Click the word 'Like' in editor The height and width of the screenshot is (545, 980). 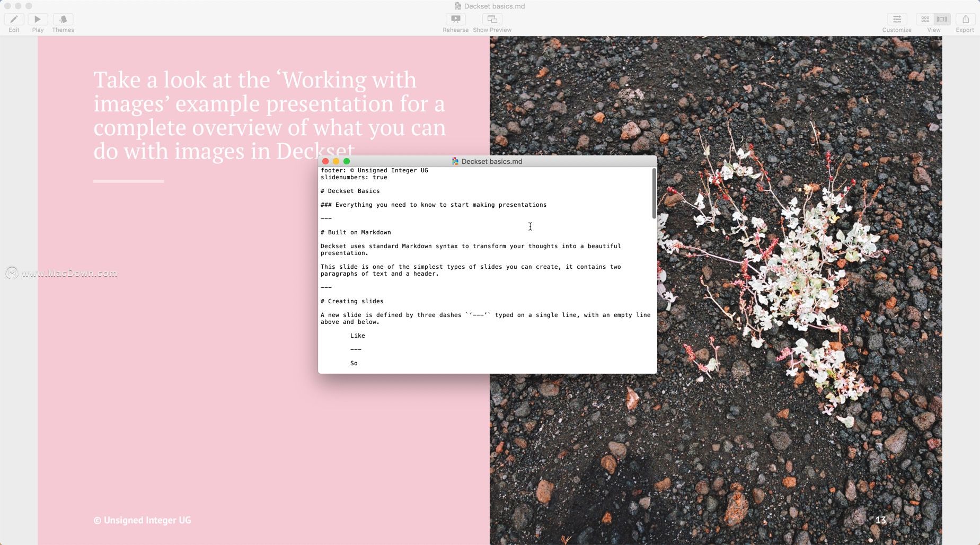point(358,336)
